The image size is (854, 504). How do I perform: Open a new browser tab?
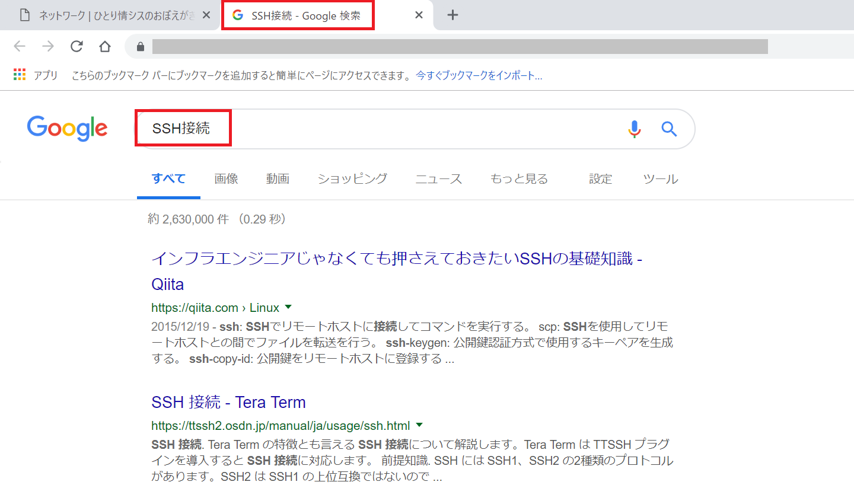(453, 15)
